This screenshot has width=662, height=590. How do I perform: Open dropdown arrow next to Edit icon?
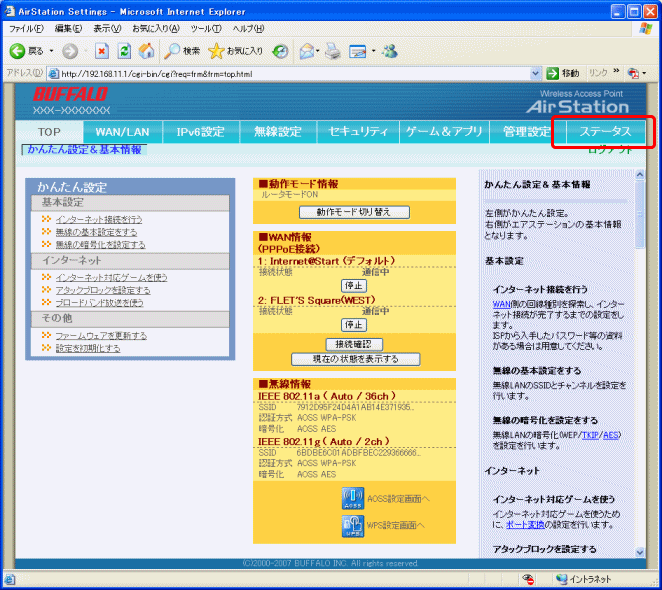coord(373,52)
